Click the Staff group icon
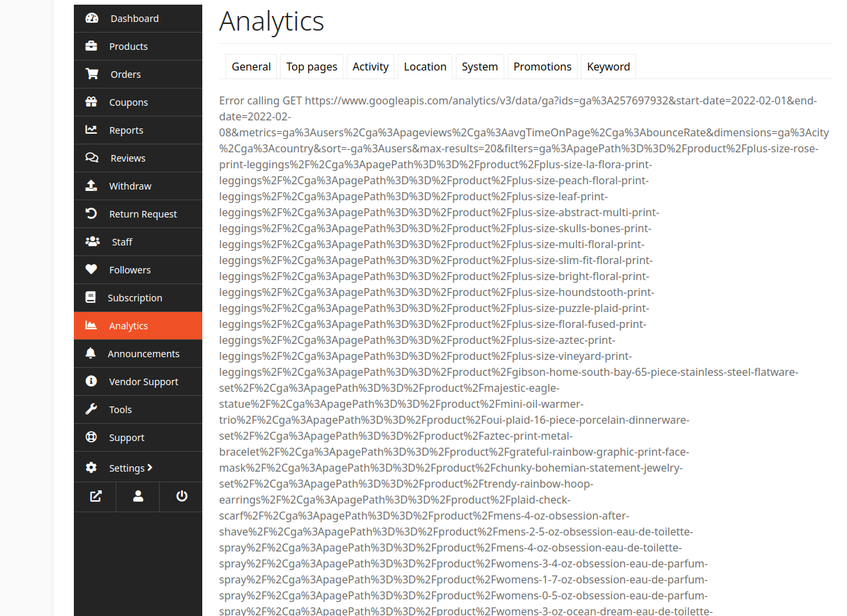Viewport: 847px width, 616px height. tap(92, 242)
